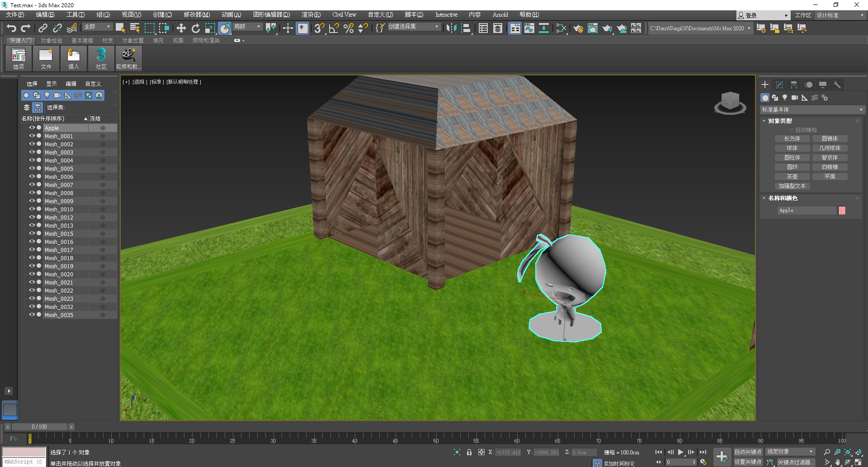Switch to the 基本建模 ribbon tab

click(x=82, y=41)
